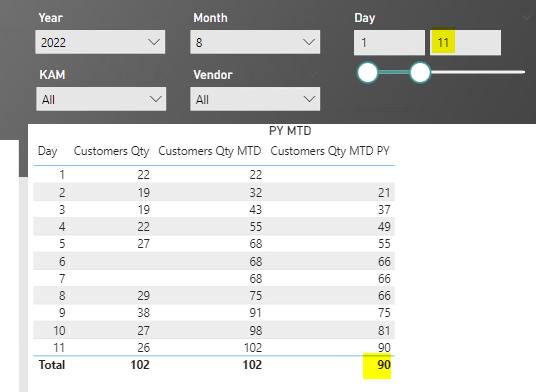This screenshot has width=536, height=392.
Task: Select Customers Qty value 27 in Day 5 row
Action: click(x=144, y=244)
